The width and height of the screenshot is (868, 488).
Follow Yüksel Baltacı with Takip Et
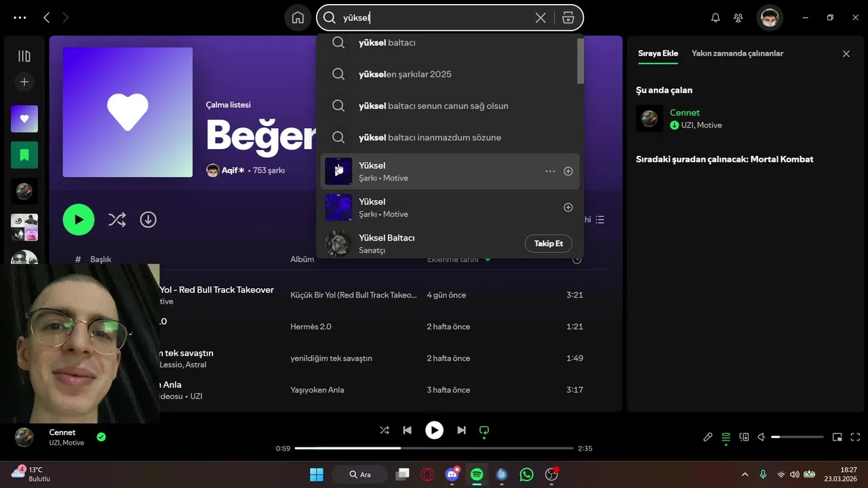click(x=549, y=243)
